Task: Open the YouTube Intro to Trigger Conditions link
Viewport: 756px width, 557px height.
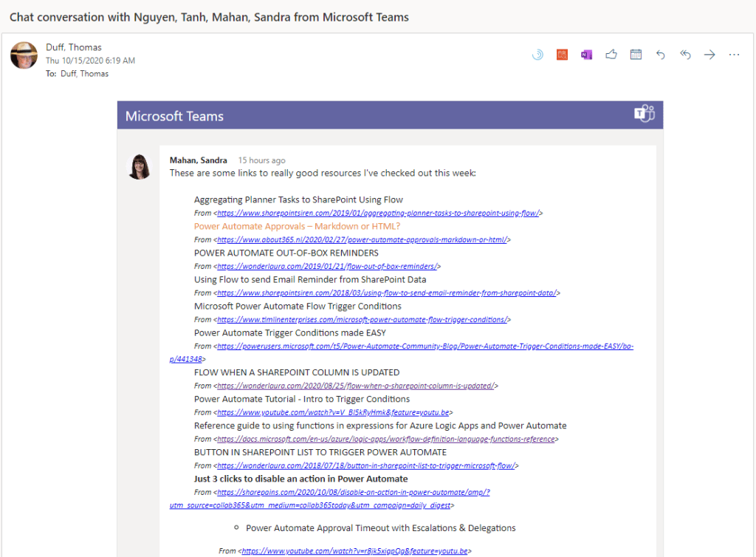Action: (x=333, y=412)
